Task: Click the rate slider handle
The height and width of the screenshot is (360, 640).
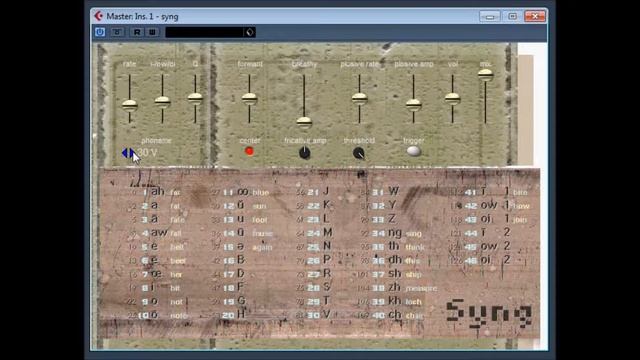Action: click(x=130, y=105)
